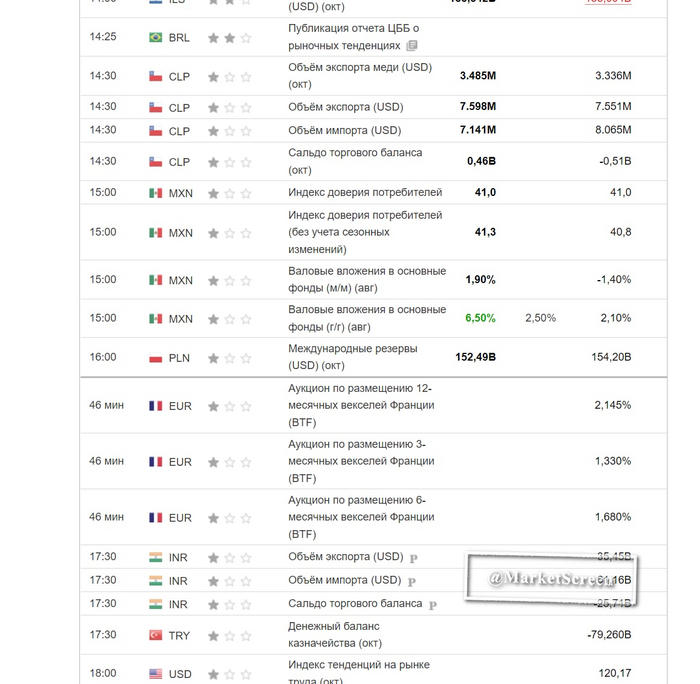Open the 12-month French BTF auction event
The image size is (700, 684).
(x=360, y=388)
